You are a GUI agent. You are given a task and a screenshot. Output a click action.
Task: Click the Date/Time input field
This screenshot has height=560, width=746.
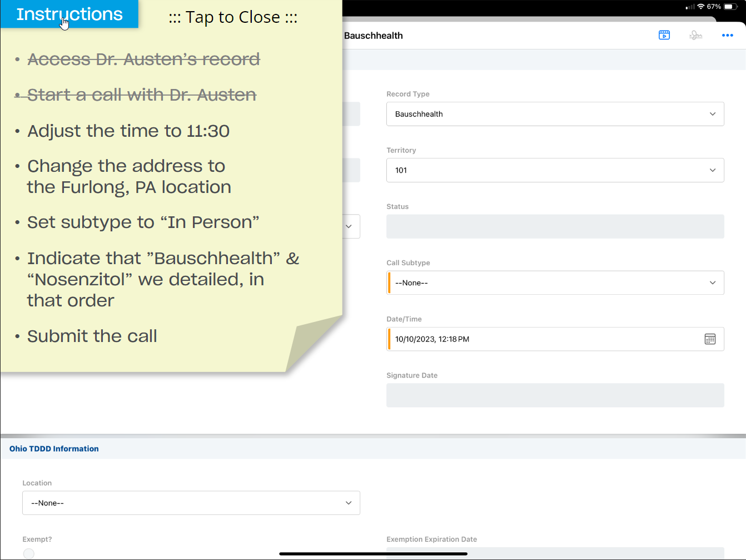pyautogui.click(x=555, y=339)
